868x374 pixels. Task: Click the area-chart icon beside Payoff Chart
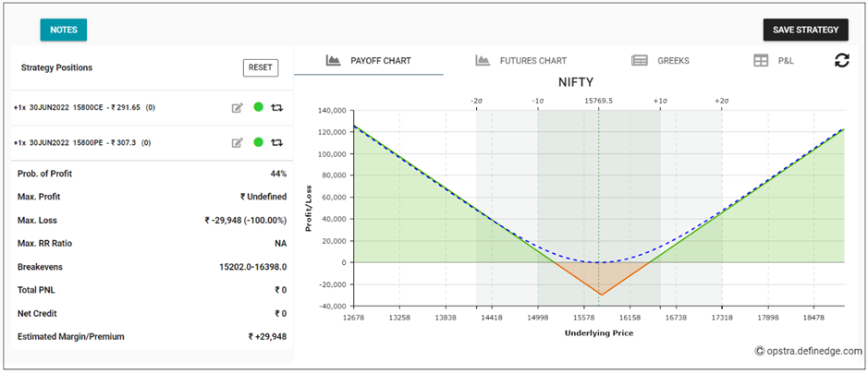click(334, 61)
